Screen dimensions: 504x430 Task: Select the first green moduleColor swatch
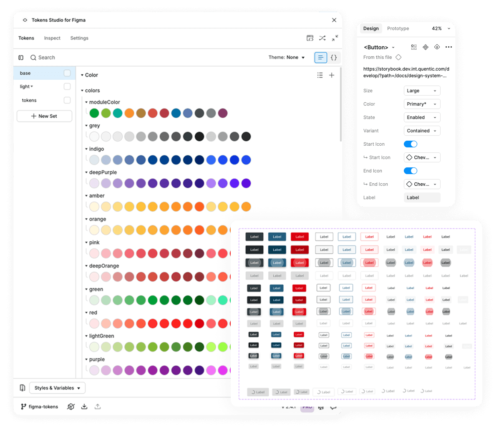click(x=94, y=113)
